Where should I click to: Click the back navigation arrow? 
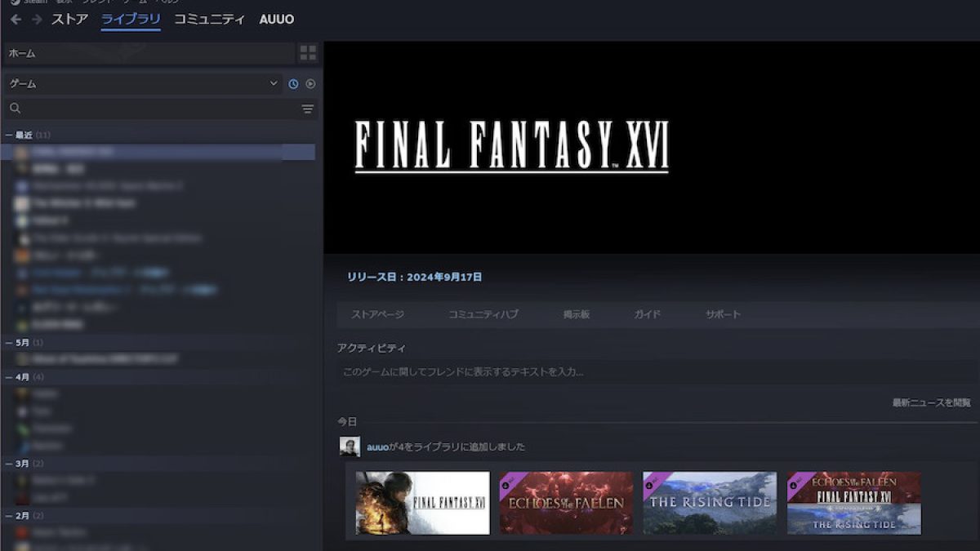16,19
